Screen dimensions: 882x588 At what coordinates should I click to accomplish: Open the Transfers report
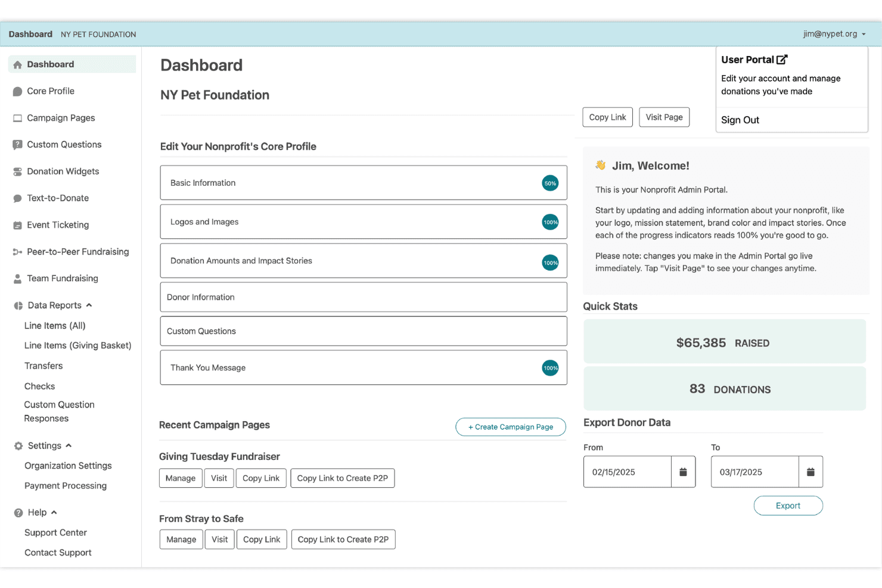44,366
